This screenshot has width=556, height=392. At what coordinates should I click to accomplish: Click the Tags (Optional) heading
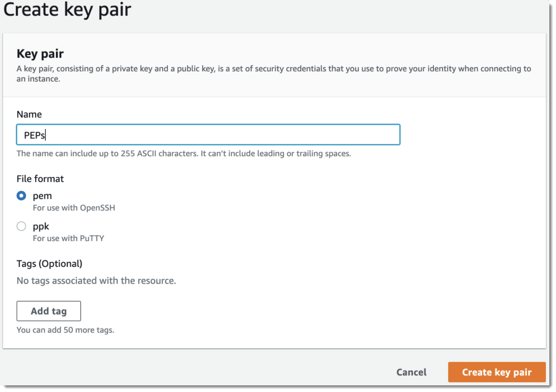click(x=49, y=263)
